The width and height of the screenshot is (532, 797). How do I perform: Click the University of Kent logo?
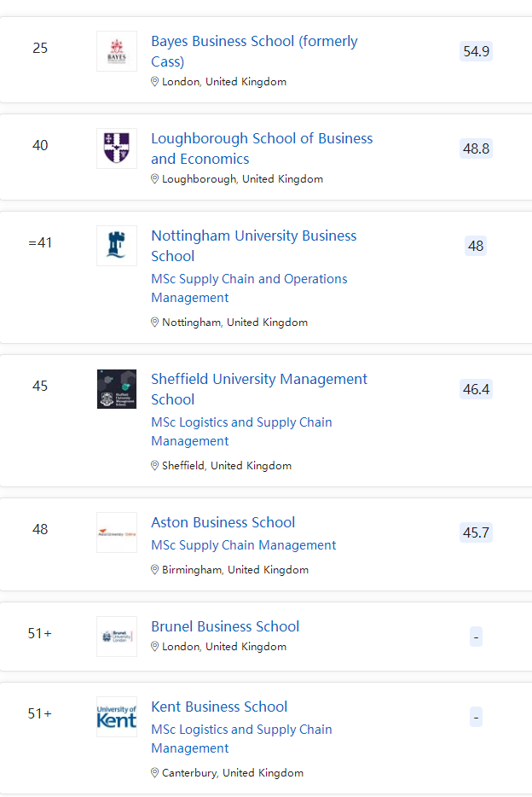(117, 717)
